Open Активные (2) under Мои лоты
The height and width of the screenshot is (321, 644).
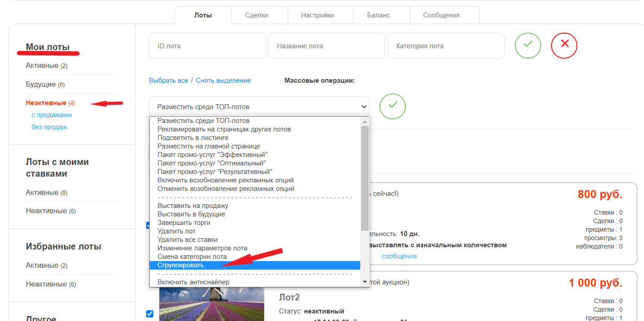click(46, 66)
